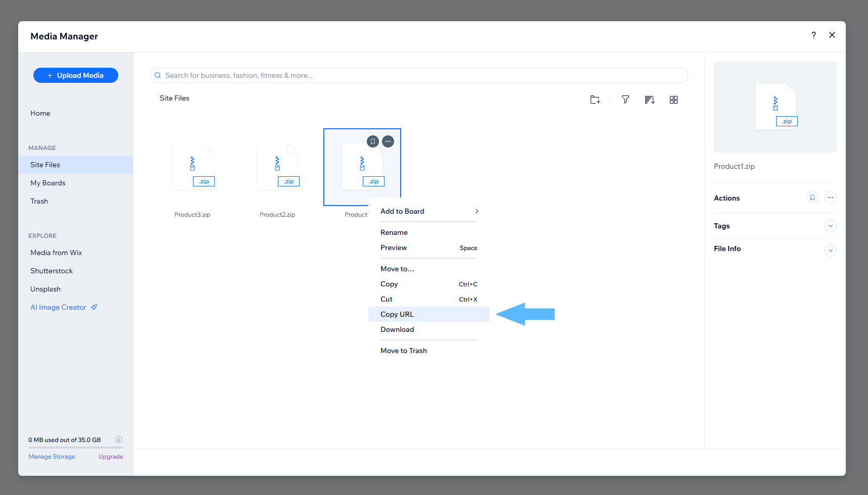This screenshot has height=495, width=868.
Task: Open the AI Image Creator link
Action: pyautogui.click(x=58, y=307)
